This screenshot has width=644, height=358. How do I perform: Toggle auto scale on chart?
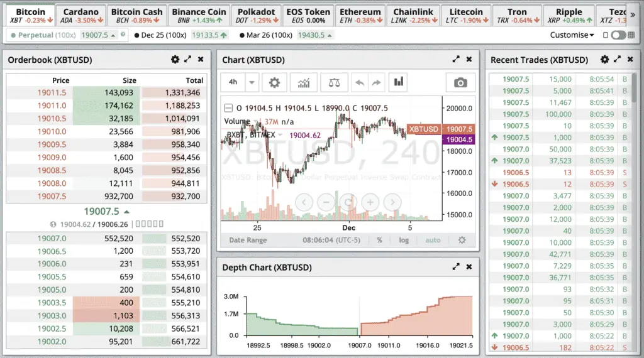pyautogui.click(x=433, y=240)
